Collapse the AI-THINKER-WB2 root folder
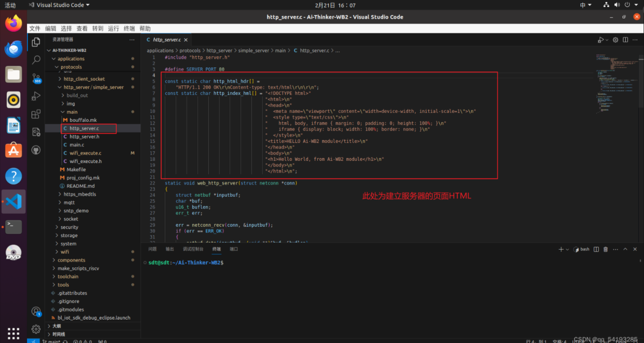 click(x=49, y=50)
